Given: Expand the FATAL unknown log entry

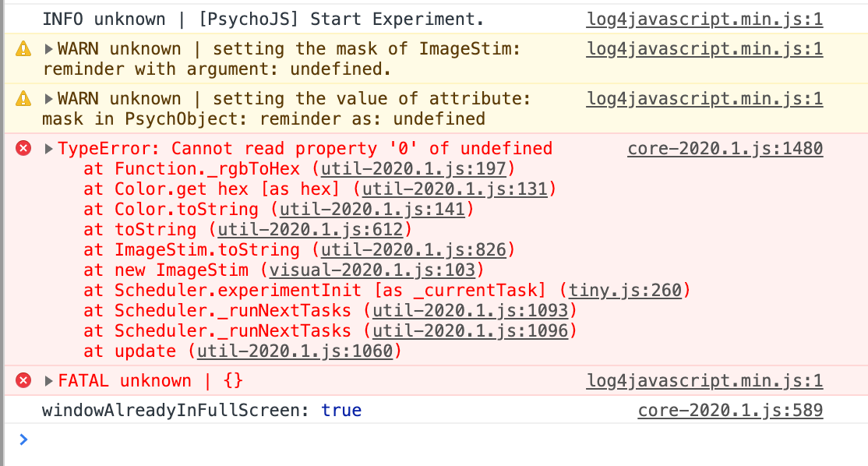Looking at the screenshot, I should click(x=49, y=381).
